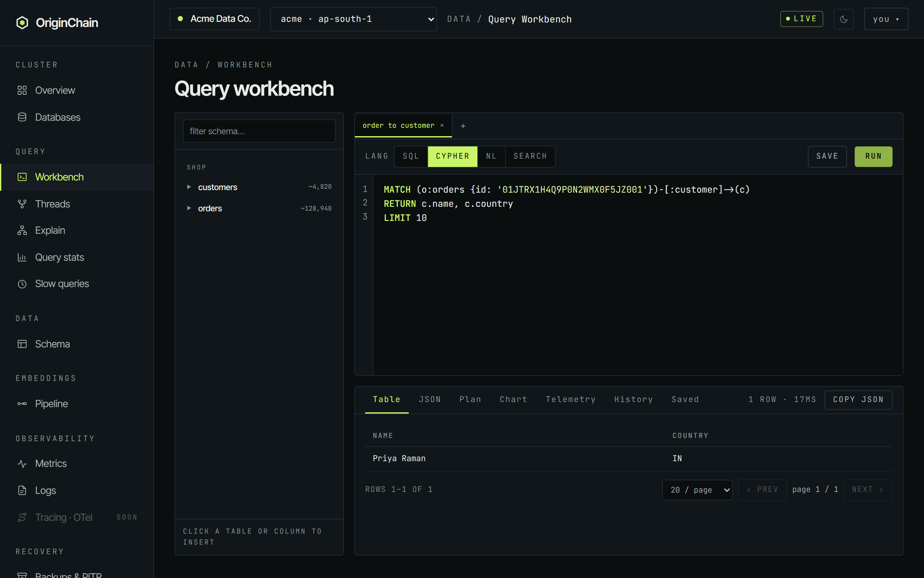Click the Databases cylinder icon

click(22, 117)
